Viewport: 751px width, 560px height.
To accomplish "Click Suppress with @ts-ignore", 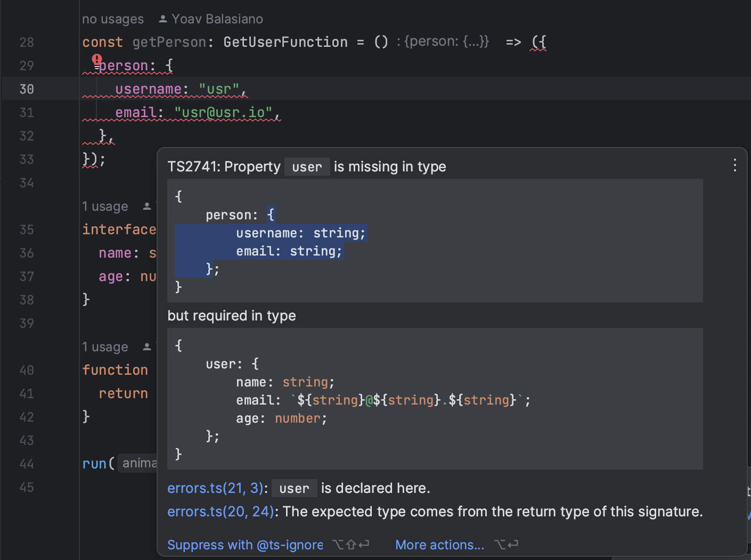I will pyautogui.click(x=245, y=545).
